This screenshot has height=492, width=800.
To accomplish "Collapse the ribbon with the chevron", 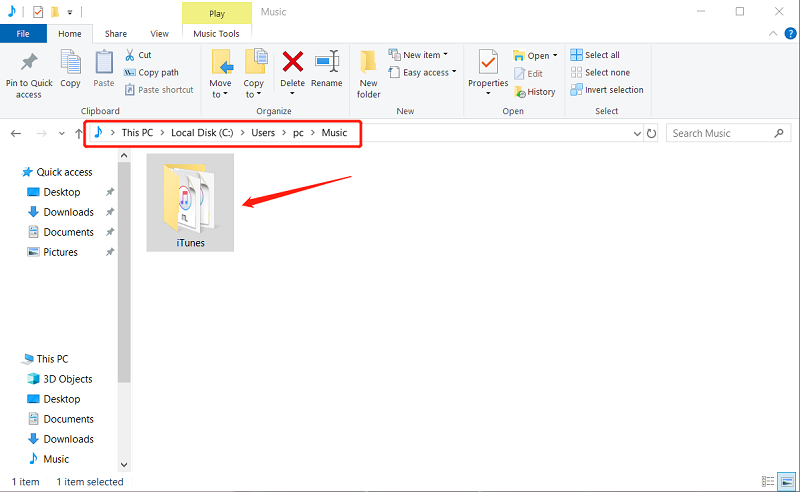I will tap(773, 34).
